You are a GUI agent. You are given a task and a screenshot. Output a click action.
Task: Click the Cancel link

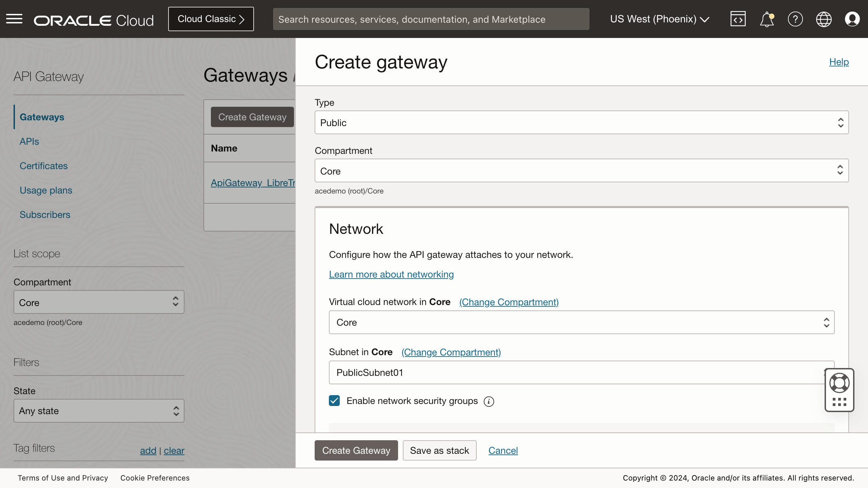(503, 450)
